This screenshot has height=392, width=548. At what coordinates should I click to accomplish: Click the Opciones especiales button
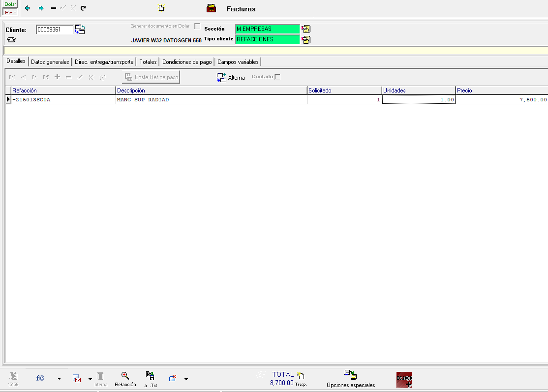351,379
